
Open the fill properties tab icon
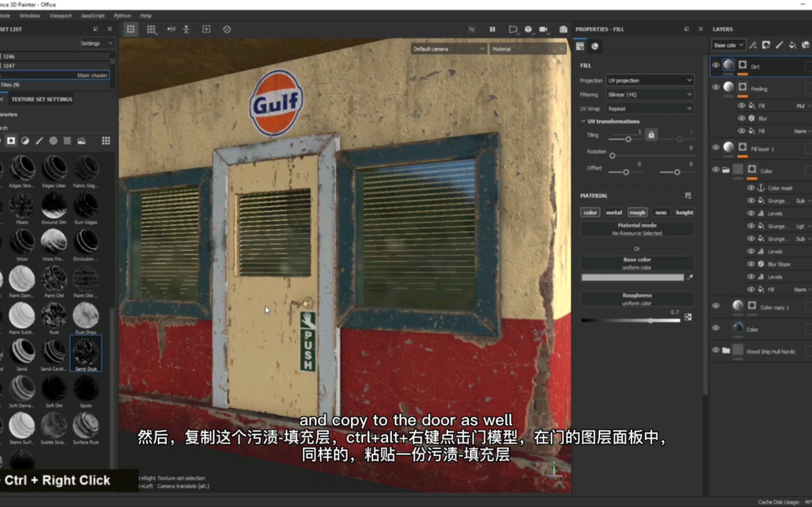pos(580,46)
